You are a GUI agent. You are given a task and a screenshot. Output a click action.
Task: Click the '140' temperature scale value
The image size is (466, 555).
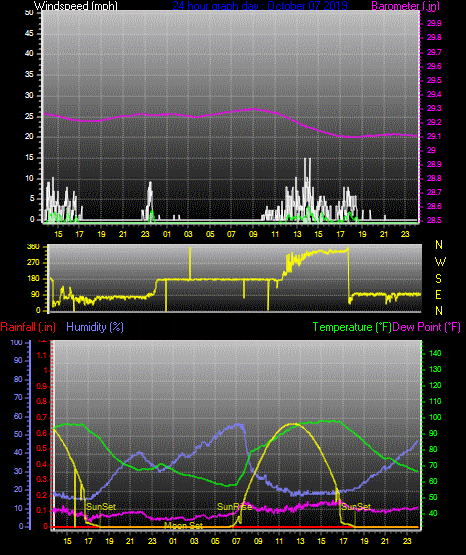tap(435, 353)
